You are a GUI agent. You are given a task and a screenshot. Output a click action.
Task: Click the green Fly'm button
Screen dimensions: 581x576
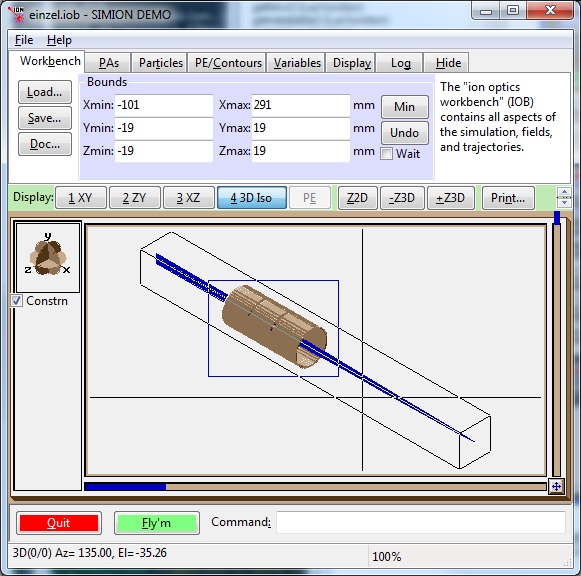pyautogui.click(x=157, y=523)
